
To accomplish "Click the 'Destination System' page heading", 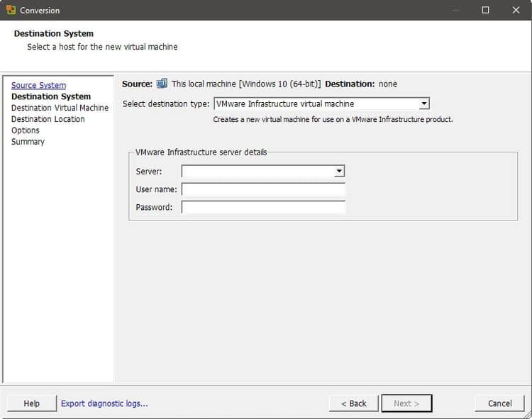I will point(54,33).
